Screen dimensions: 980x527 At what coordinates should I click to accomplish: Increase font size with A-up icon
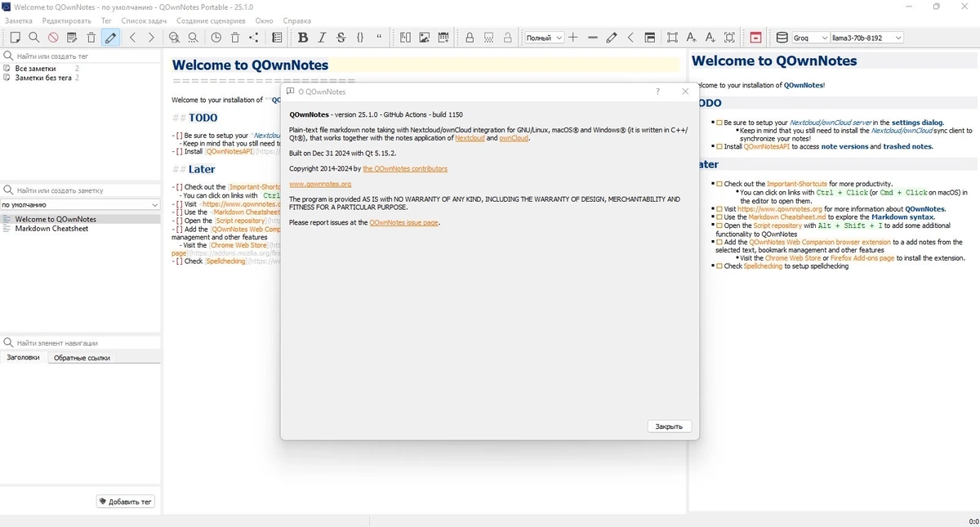coord(692,38)
